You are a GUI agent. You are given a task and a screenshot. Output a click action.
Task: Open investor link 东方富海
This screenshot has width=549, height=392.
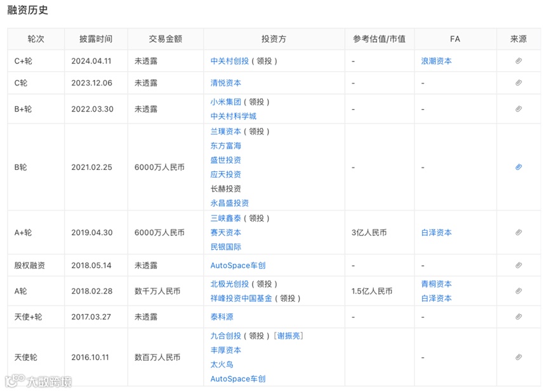click(225, 146)
